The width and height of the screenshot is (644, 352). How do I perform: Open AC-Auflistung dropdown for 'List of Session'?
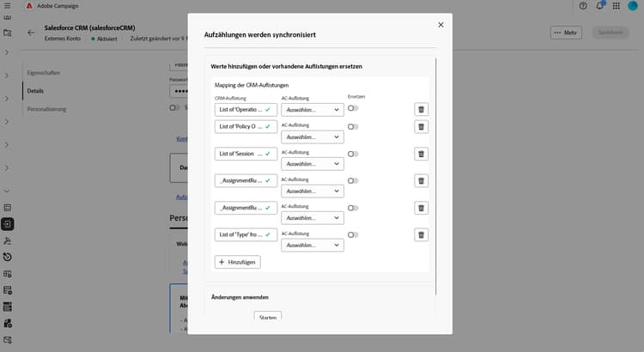[313, 164]
